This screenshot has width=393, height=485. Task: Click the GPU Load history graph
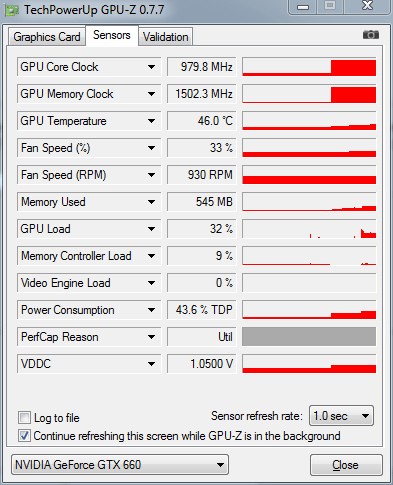point(309,229)
